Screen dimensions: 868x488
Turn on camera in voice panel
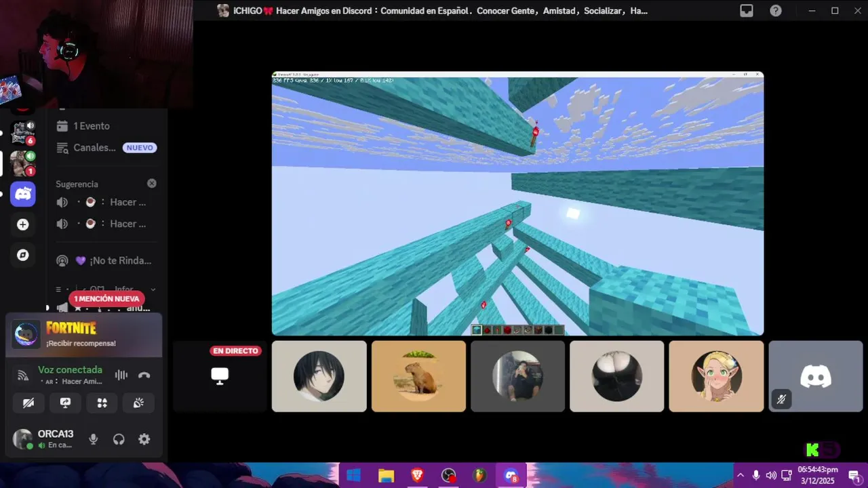point(28,403)
